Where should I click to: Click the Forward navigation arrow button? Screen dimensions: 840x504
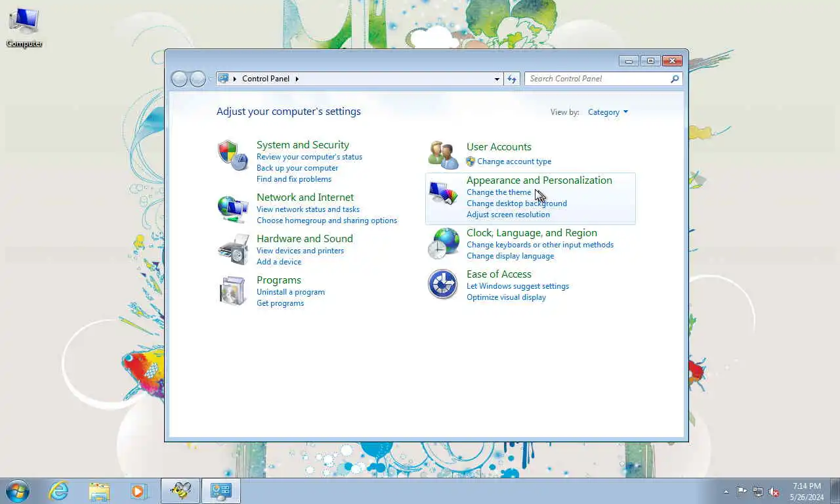[198, 79]
